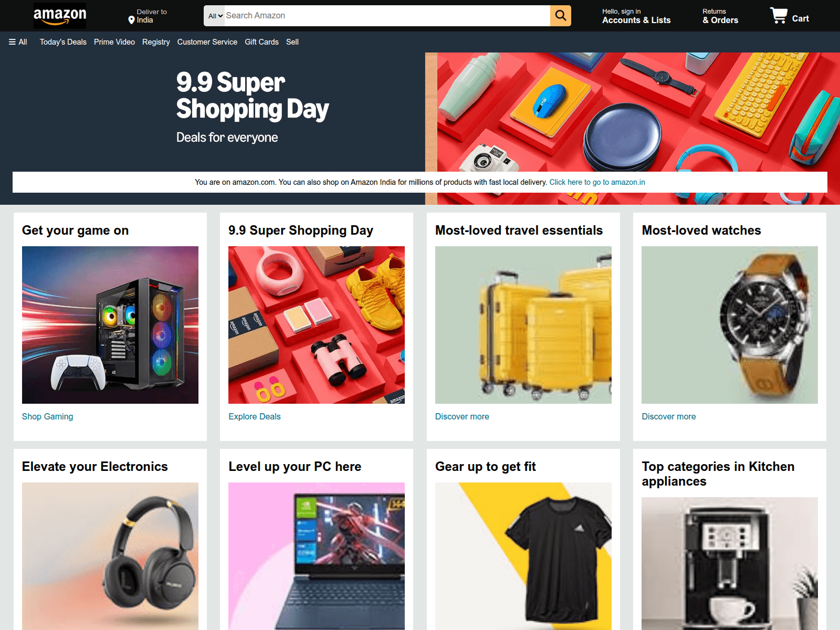Expand the All search category dropdown

click(215, 16)
